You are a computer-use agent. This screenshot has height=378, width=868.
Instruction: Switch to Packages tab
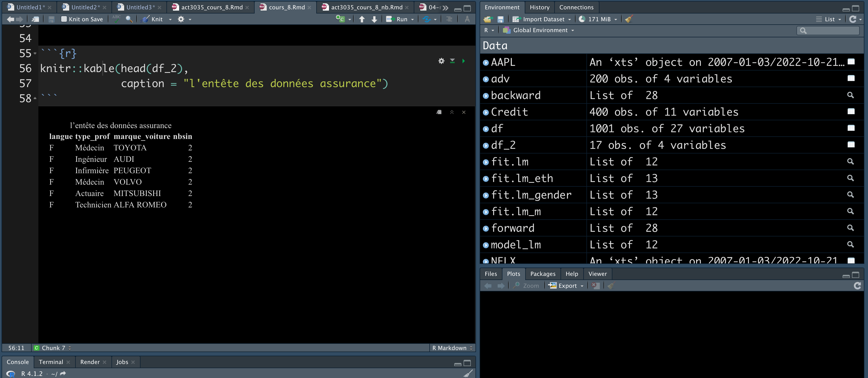(542, 274)
